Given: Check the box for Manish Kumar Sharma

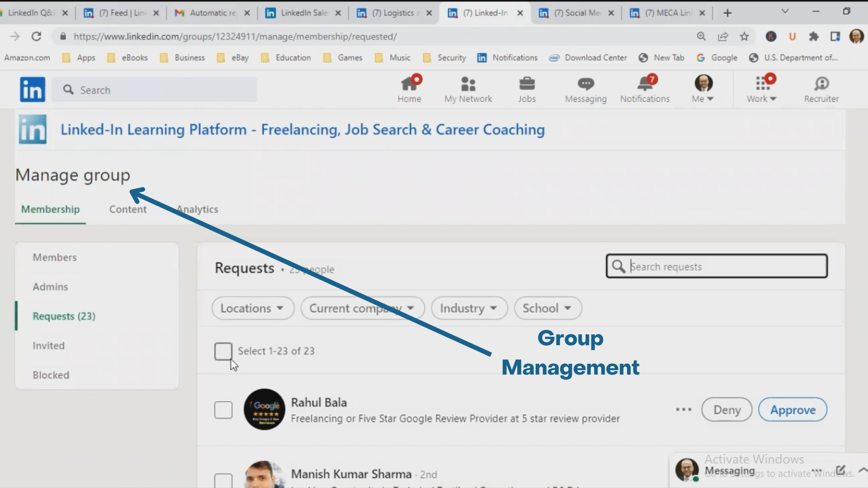Looking at the screenshot, I should [223, 481].
